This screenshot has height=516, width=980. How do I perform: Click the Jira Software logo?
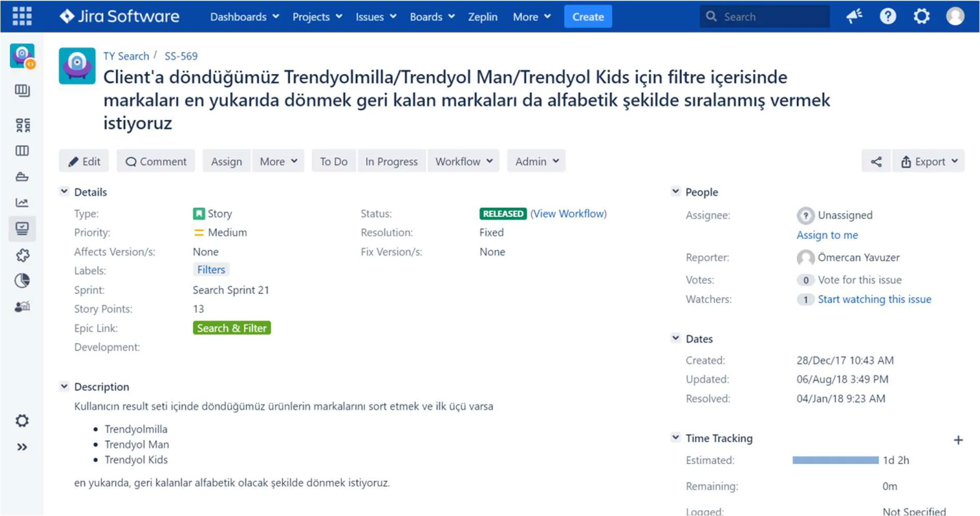[x=119, y=17]
